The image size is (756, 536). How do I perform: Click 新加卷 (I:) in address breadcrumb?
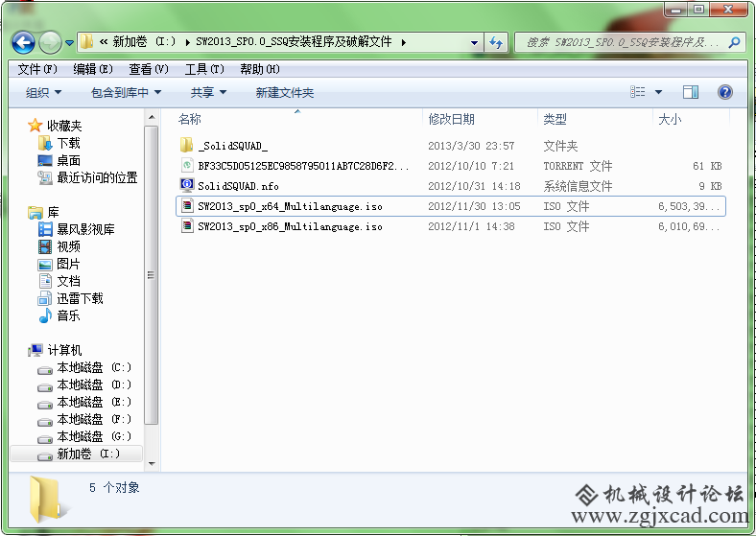tap(144, 42)
